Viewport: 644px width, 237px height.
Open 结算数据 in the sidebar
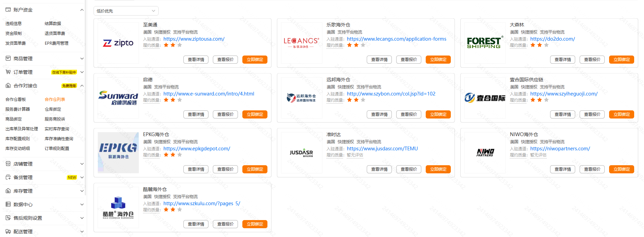(53, 23)
